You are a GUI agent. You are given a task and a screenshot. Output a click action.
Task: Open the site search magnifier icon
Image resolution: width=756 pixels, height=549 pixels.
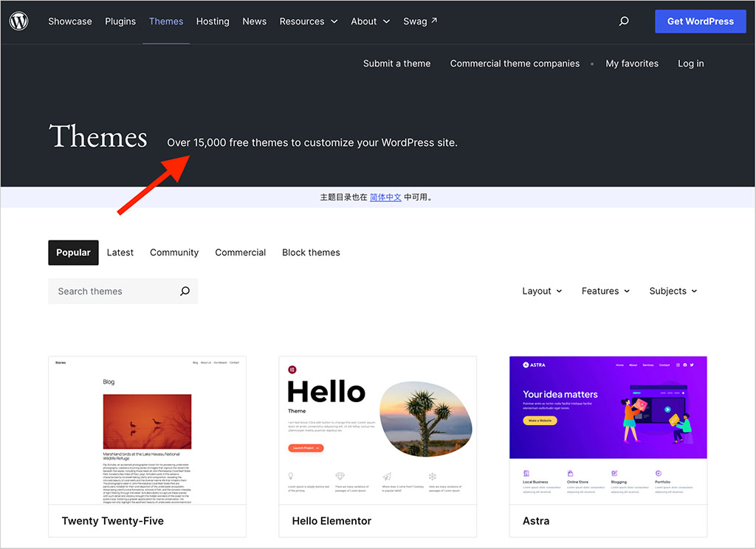tap(624, 21)
